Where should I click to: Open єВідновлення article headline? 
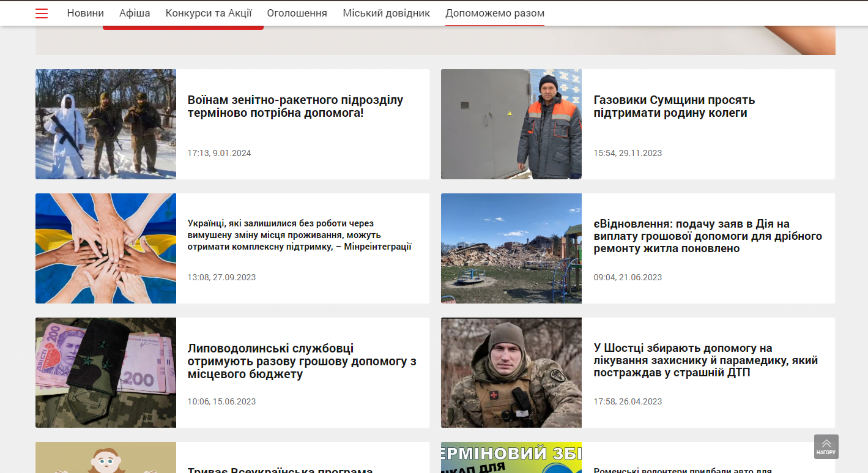coord(708,236)
